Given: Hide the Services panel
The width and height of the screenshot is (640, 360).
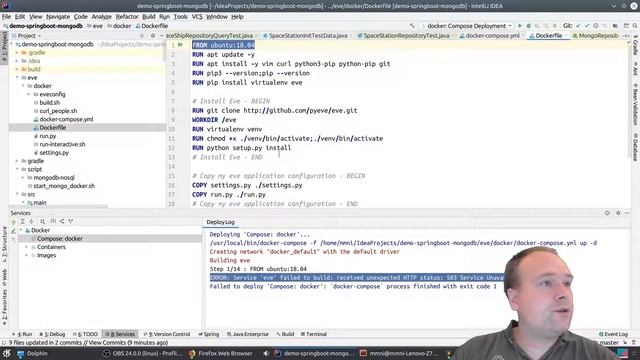Looking at the screenshot, I should 627,213.
